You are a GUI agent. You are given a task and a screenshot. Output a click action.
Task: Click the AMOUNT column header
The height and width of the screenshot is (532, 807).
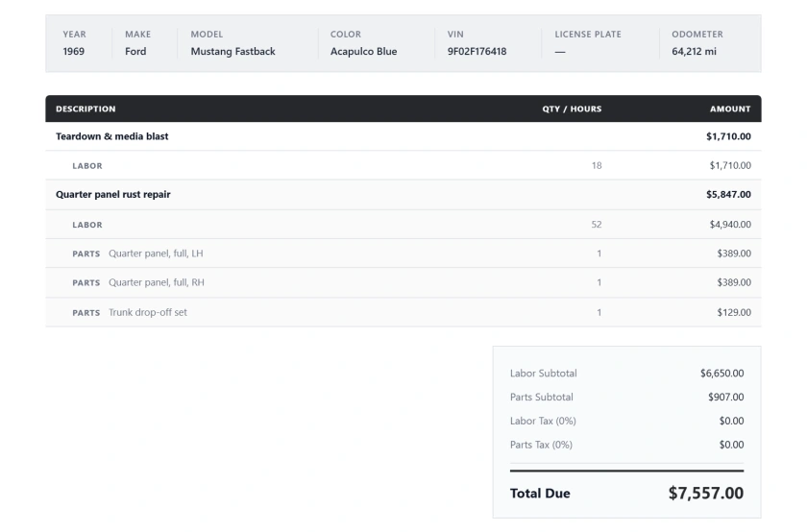[x=730, y=109]
